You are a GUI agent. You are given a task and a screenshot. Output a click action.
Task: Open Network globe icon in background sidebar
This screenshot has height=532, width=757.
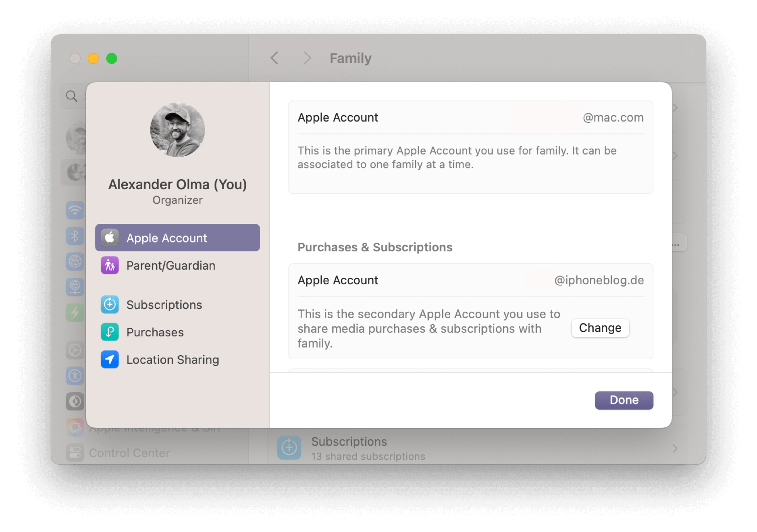pos(75,261)
